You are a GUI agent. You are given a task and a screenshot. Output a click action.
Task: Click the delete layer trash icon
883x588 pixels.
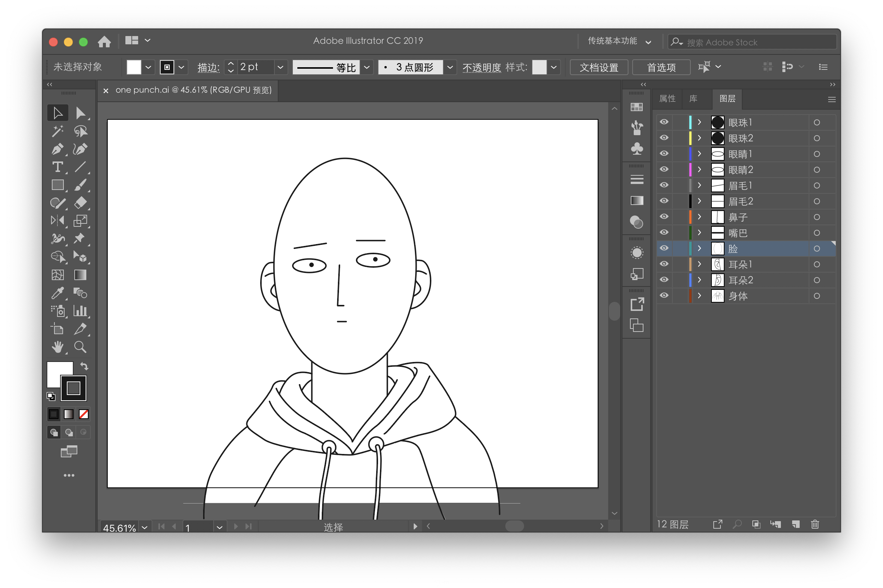(815, 524)
